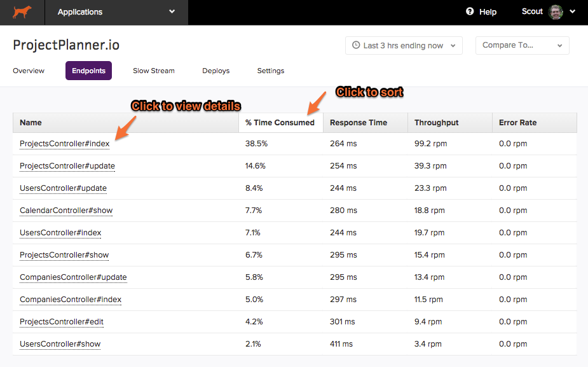Click the 23.3 rpm throughput cell
The image size is (588, 367).
click(x=430, y=188)
